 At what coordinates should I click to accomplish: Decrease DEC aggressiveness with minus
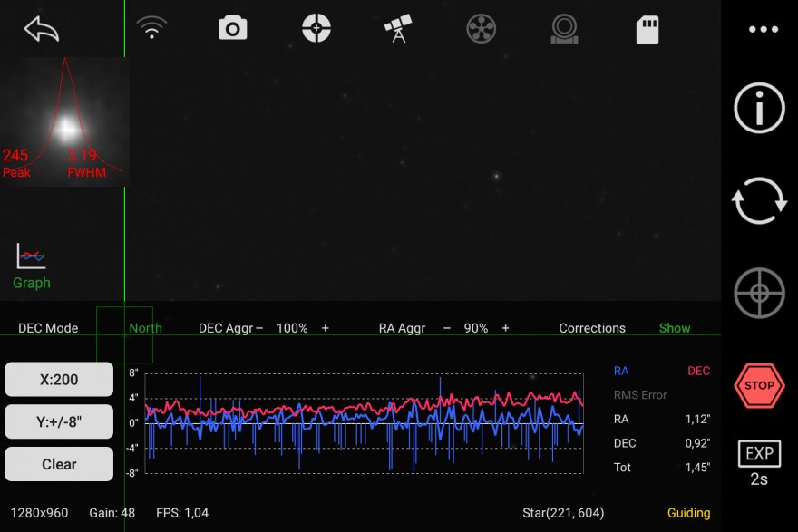(259, 328)
